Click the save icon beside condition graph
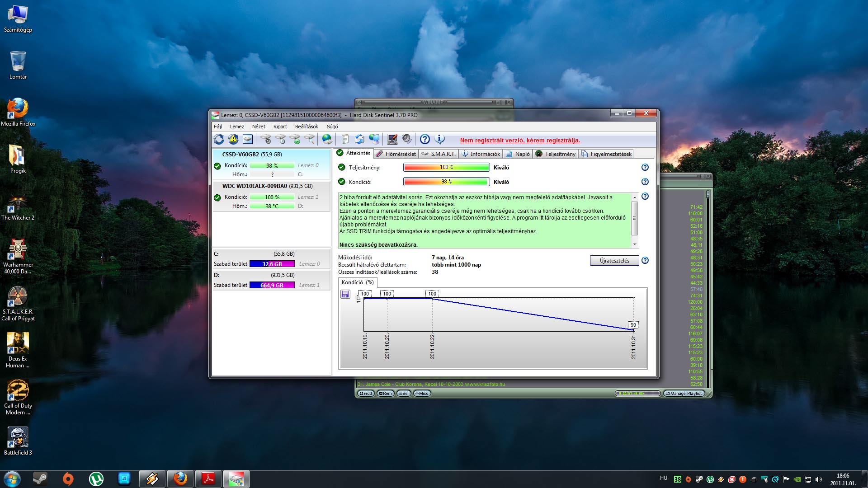The height and width of the screenshot is (488, 868). pyautogui.click(x=345, y=294)
